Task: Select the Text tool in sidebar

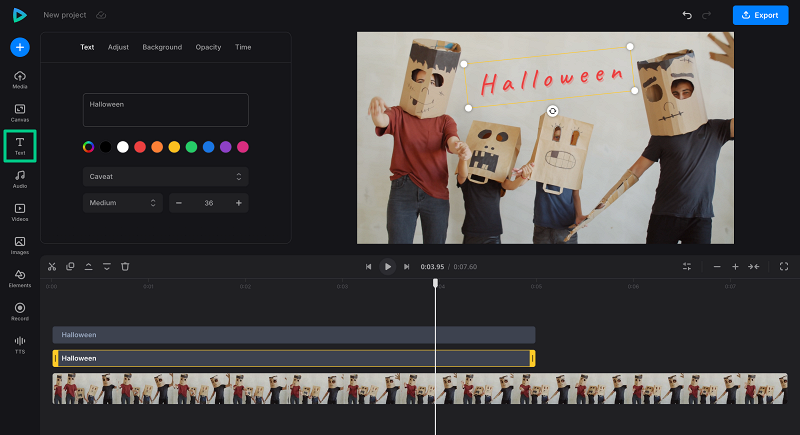Action: [x=20, y=146]
